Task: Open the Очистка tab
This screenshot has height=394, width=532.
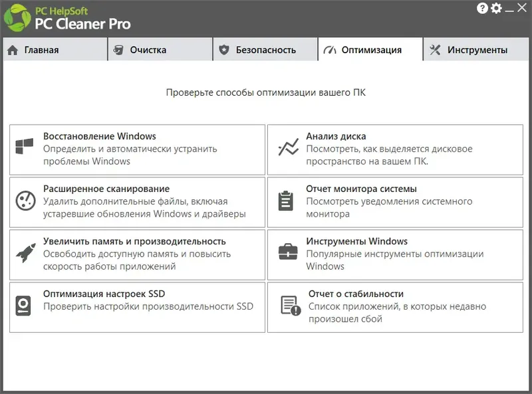Action: (160, 50)
